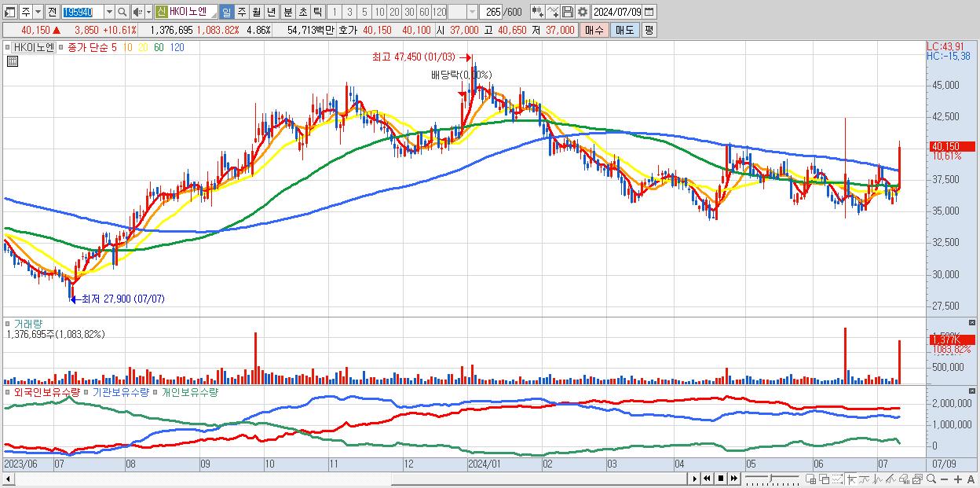Click the trend line tool icon at bottom
Image resolution: width=980 pixels, height=488 pixels.
coord(865,479)
